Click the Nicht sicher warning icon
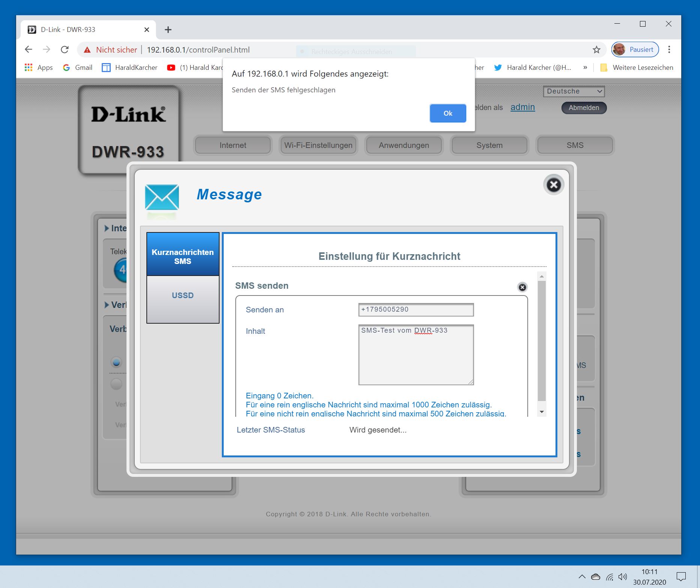This screenshot has width=700, height=588. click(x=87, y=50)
